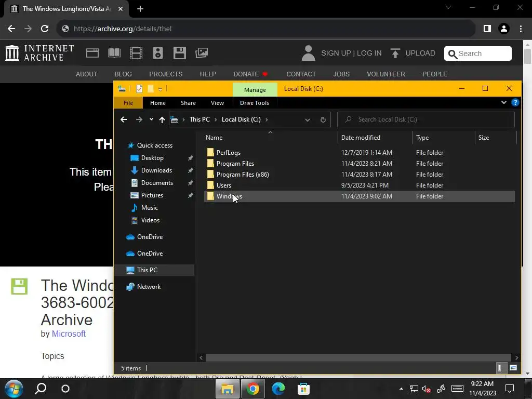532x399 pixels.
Task: Click the Microsoft author link
Action: (x=69, y=334)
